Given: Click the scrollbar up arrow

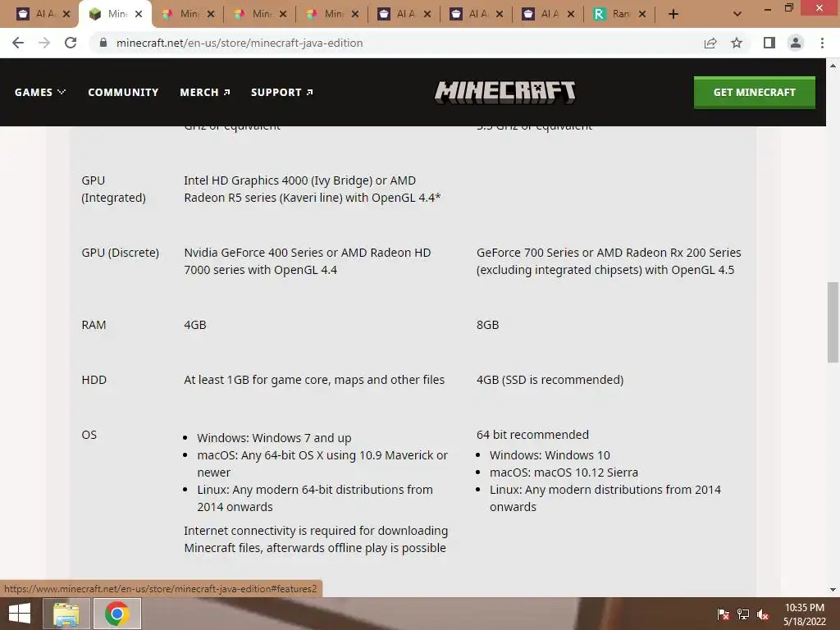Looking at the screenshot, I should [833, 66].
